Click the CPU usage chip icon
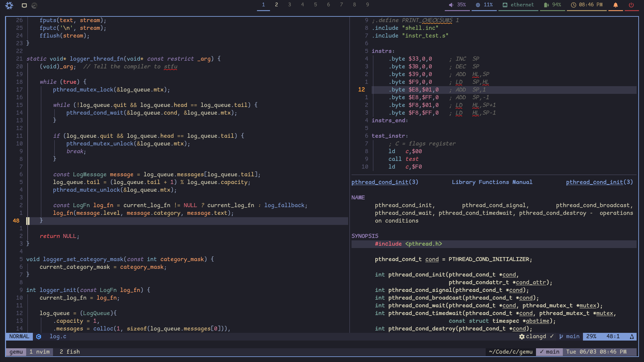 [x=478, y=5]
